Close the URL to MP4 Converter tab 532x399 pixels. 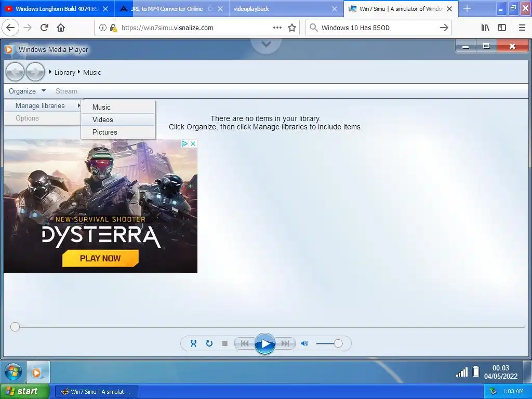220,9
